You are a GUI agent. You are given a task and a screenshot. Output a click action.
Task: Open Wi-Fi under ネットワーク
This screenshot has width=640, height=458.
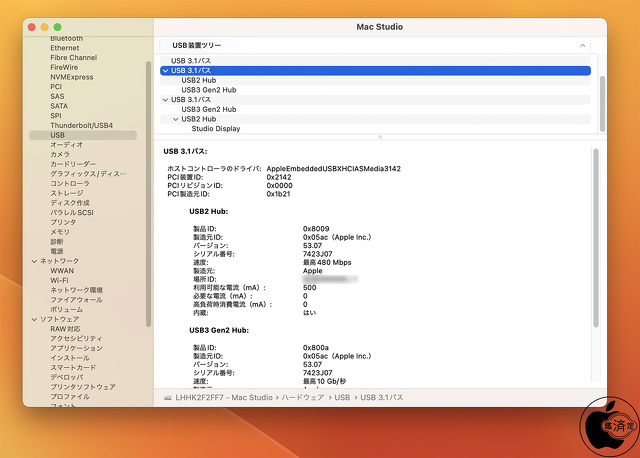(x=60, y=280)
